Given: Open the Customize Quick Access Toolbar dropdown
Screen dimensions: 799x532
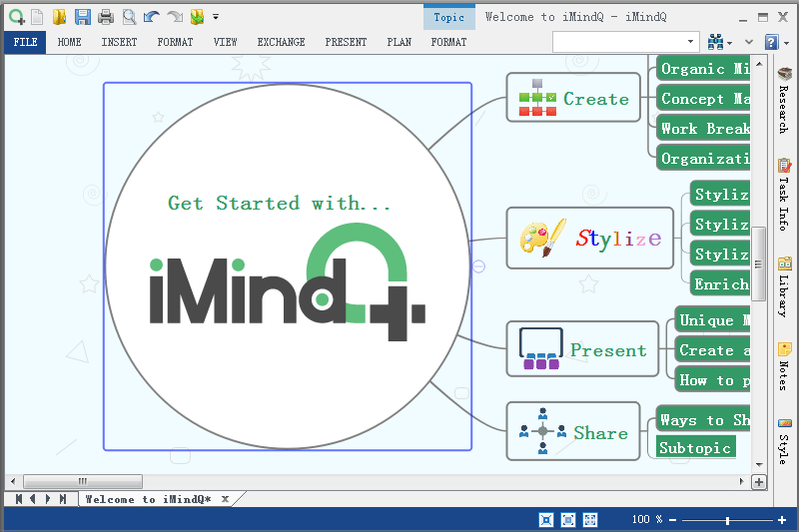Looking at the screenshot, I should click(x=216, y=17).
